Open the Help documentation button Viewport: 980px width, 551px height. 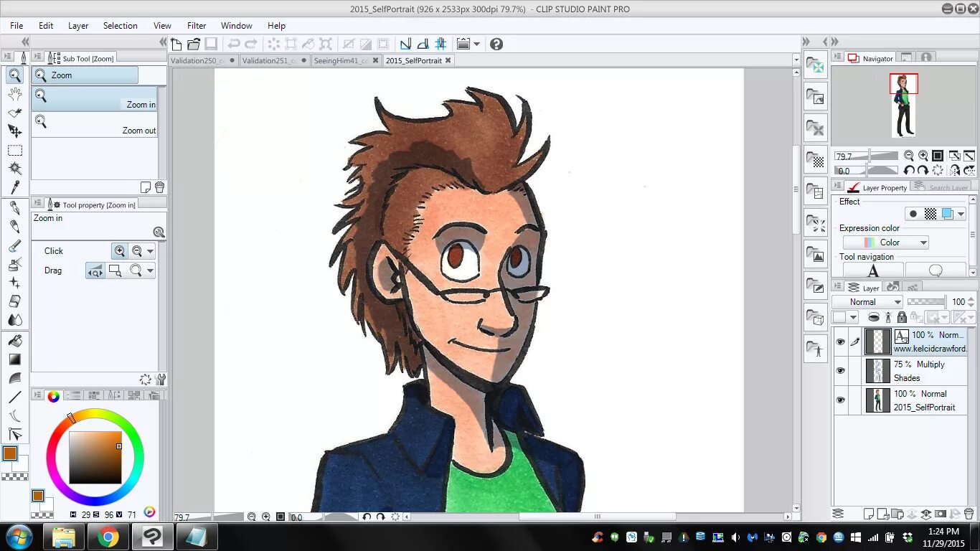tap(496, 44)
